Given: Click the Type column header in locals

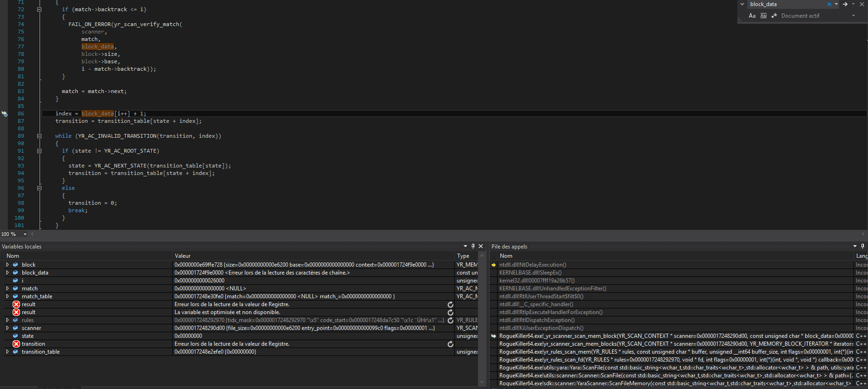Looking at the screenshot, I should pos(466,256).
